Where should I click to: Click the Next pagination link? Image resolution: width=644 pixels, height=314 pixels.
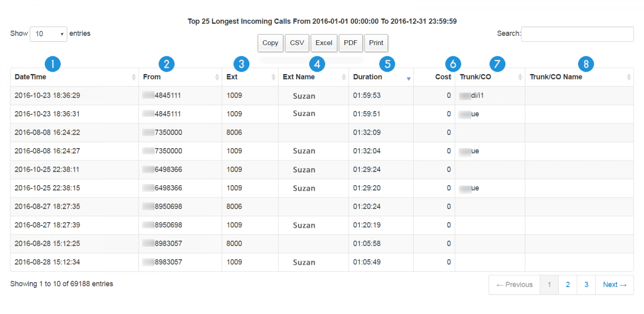614,284
